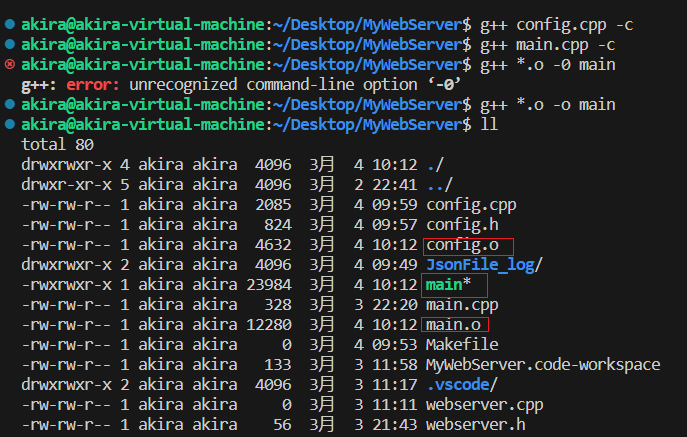The width and height of the screenshot is (687, 437).
Task: Open main.cpp in the listing
Action: click(461, 305)
